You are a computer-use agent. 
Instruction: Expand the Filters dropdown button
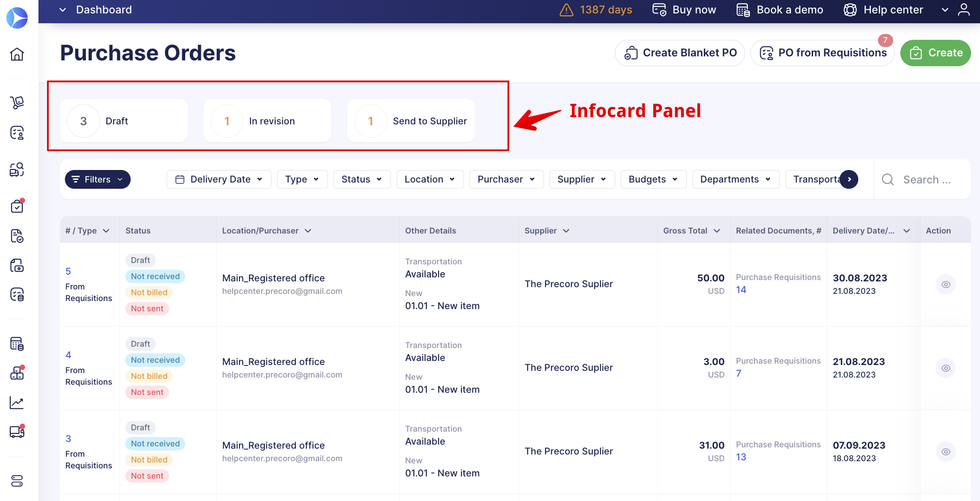pyautogui.click(x=98, y=179)
